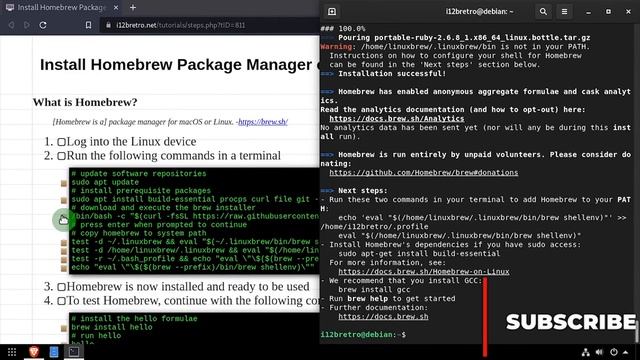640x360 pixels.
Task: Open Homebrew donations GitHub link in terminal
Action: 424,172
